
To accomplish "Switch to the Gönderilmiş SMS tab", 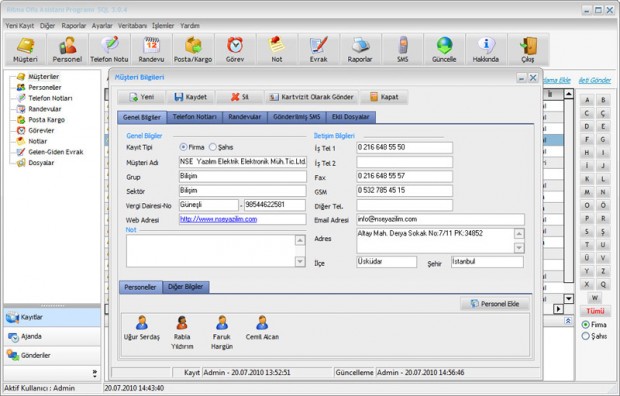I will click(297, 117).
